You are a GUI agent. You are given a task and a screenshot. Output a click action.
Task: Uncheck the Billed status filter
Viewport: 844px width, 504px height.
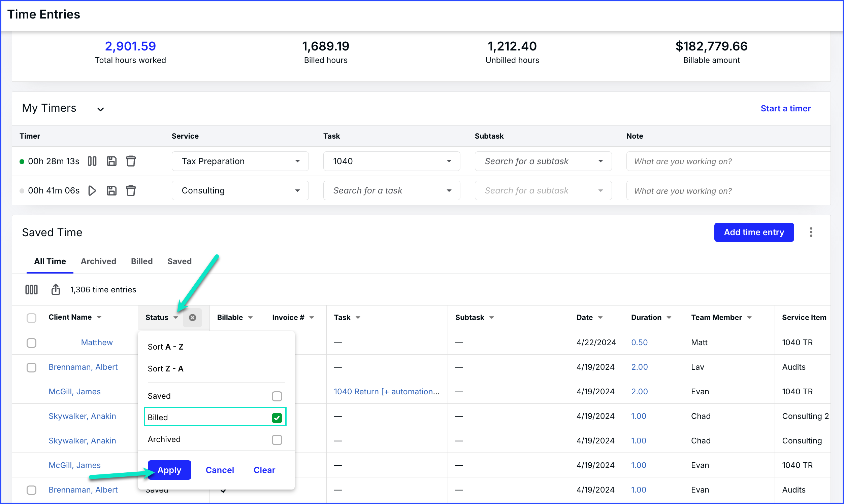[277, 418]
